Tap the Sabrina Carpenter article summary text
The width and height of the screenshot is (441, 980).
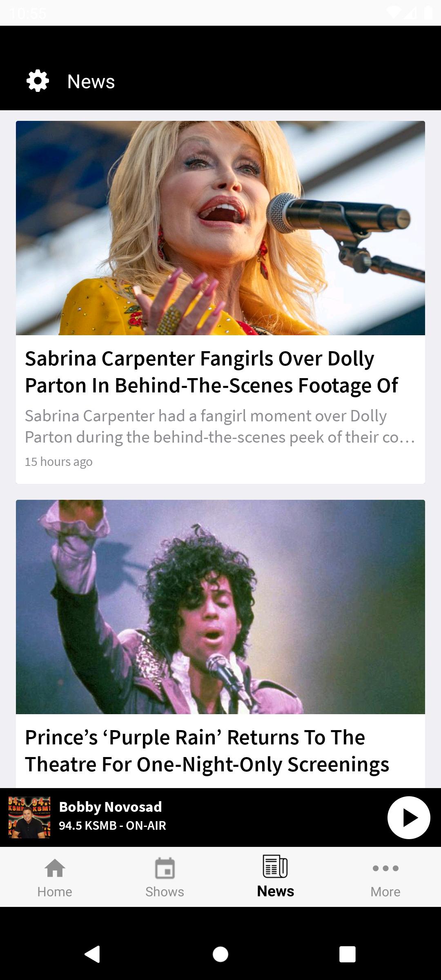[220, 426]
